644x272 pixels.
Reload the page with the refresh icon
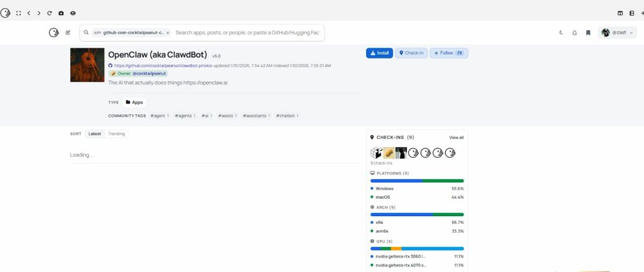point(49,13)
